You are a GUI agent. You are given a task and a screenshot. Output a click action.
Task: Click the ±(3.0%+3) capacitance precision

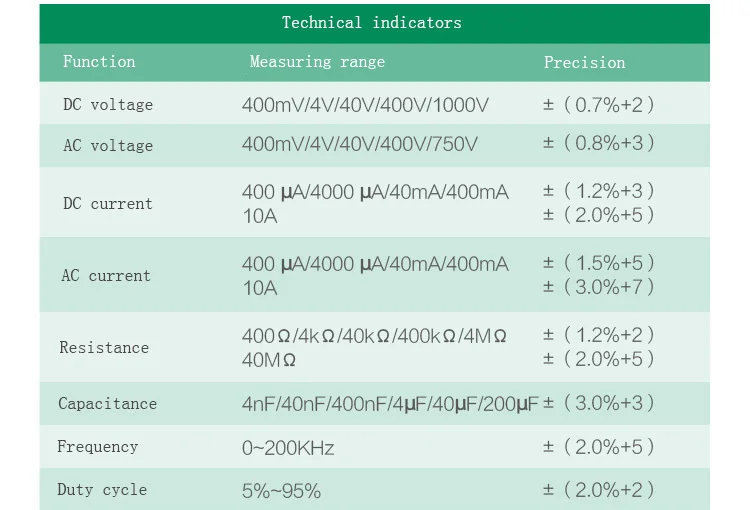598,403
